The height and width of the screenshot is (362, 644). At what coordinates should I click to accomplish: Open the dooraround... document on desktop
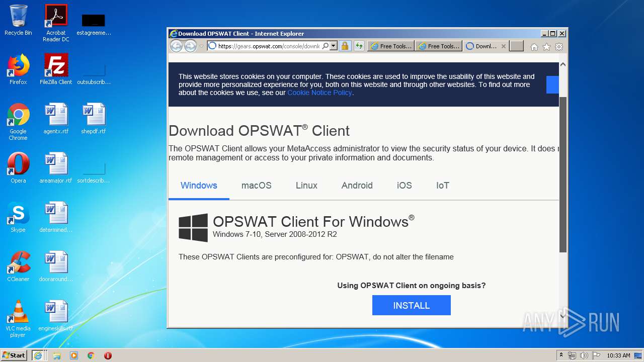(56, 266)
